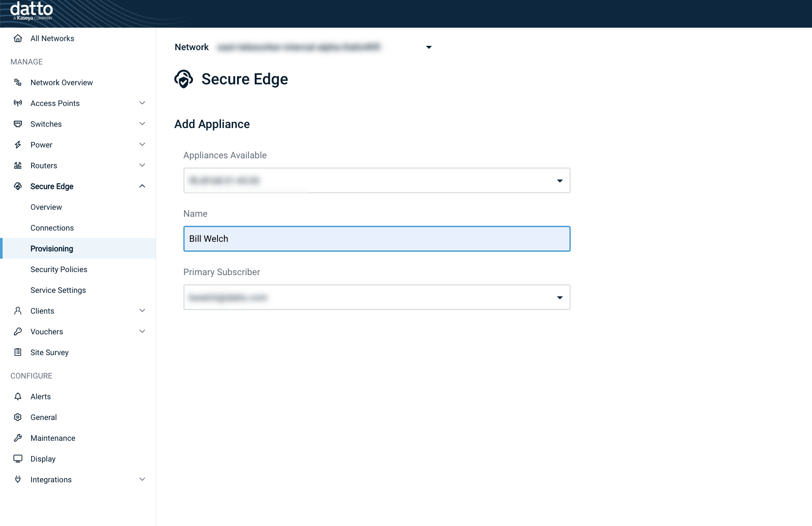
Task: Open General settings via the gear icon
Action: point(18,417)
